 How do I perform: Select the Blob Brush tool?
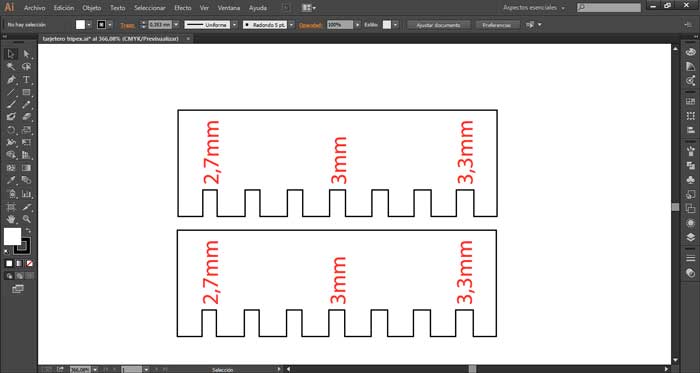point(11,117)
